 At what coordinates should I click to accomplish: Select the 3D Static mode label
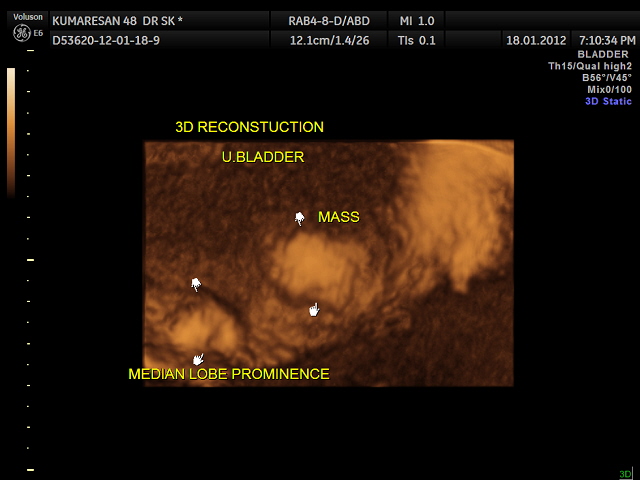click(x=610, y=101)
